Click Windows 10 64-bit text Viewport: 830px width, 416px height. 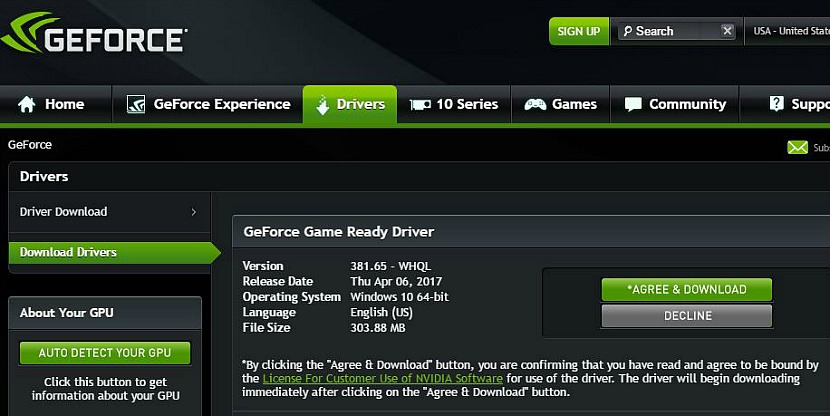tap(400, 297)
